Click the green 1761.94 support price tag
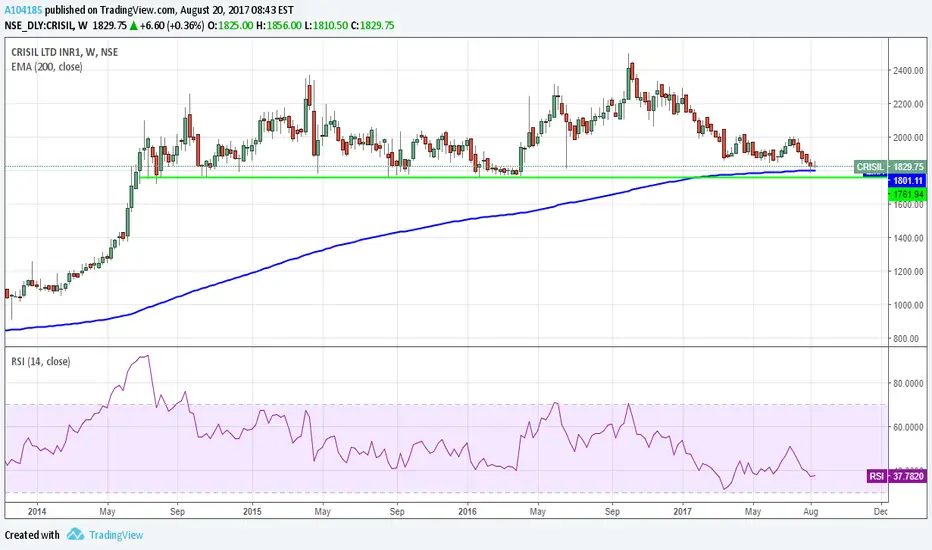932x550 pixels. tap(907, 194)
